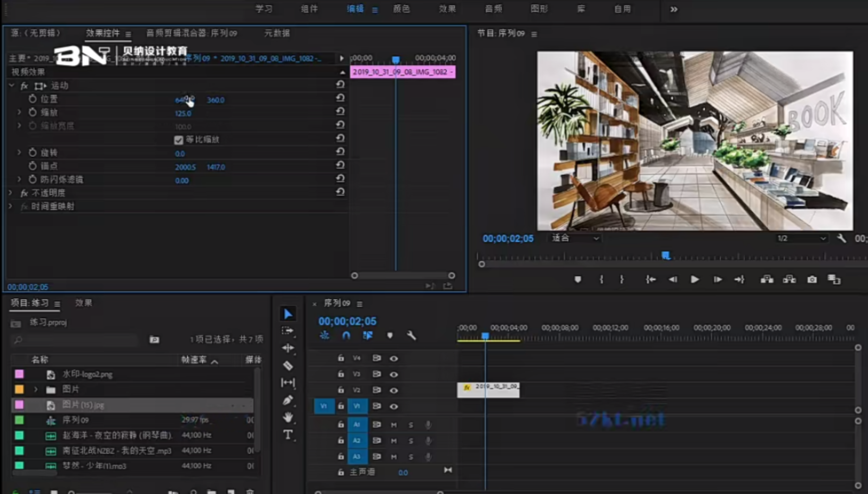Go to In point in program monitor
Screen dimensions: 868x494
coord(651,279)
